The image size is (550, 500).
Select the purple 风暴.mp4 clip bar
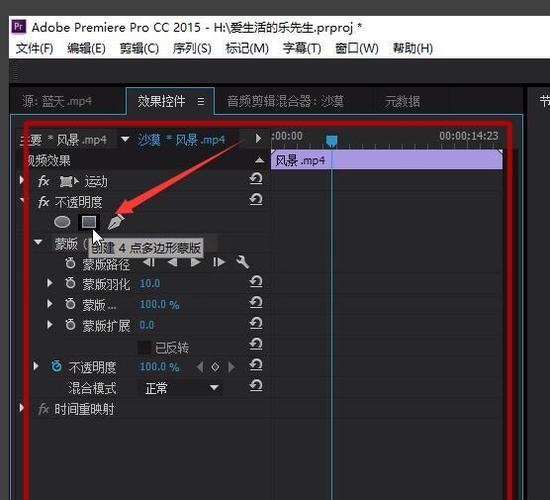point(387,160)
